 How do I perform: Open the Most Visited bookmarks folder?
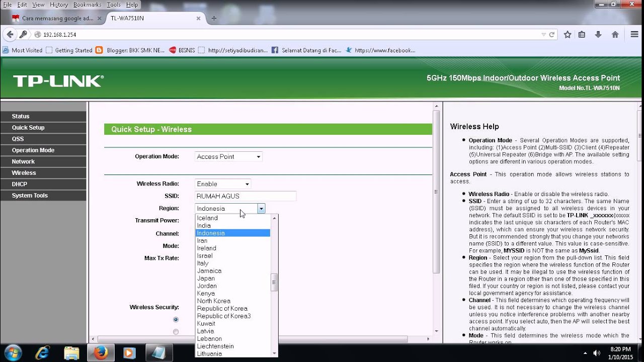tap(23, 50)
